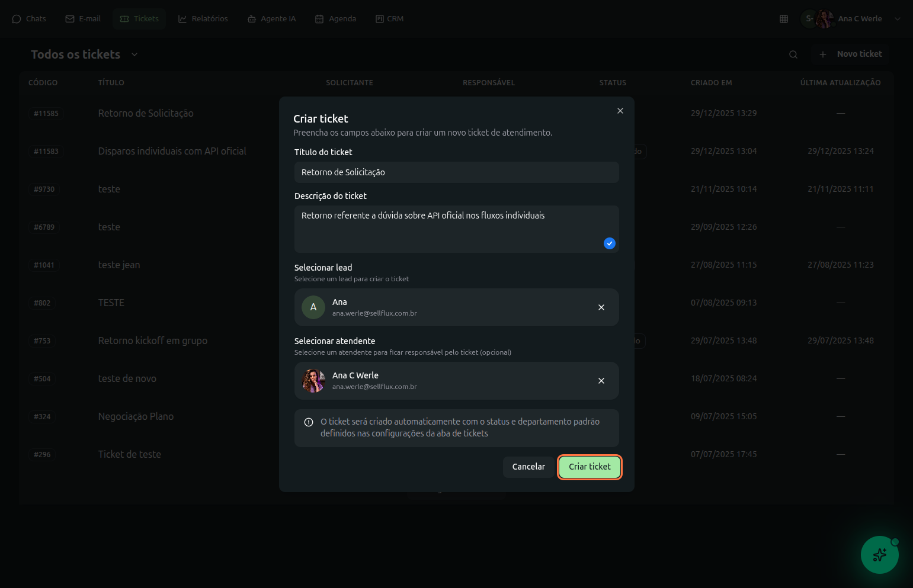Viewport: 913px width, 588px height.
Task: Open the AI assistant sparkle button
Action: 879,555
